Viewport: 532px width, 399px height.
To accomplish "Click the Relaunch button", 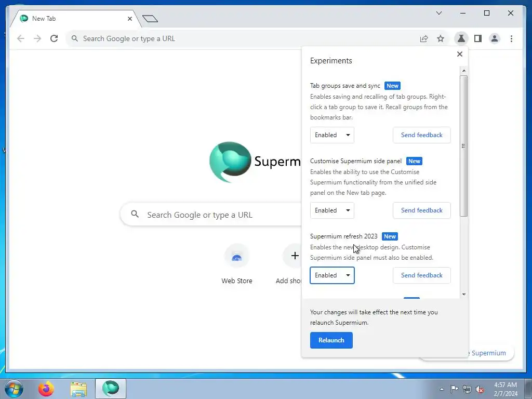I will [x=331, y=340].
